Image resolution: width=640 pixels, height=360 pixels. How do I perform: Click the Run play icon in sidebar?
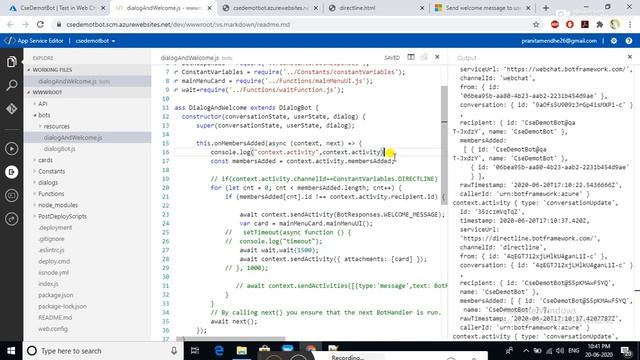click(11, 149)
